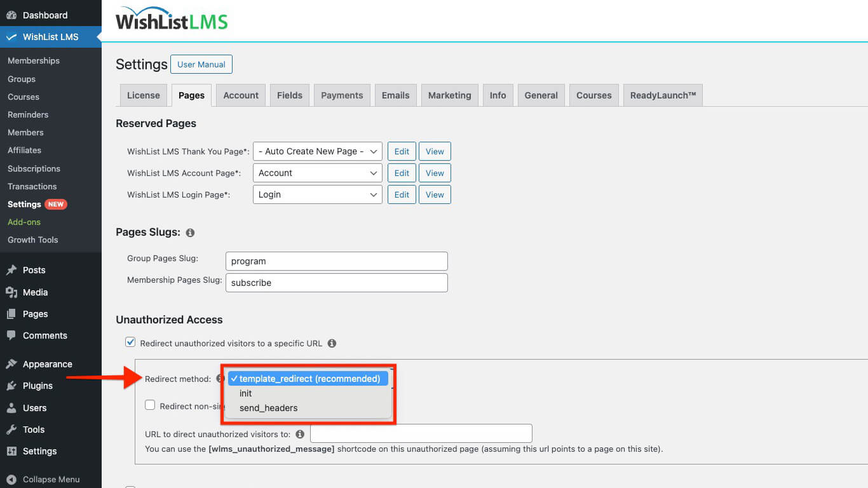
Task: Select send_headers in the redirect method list
Action: point(268,408)
